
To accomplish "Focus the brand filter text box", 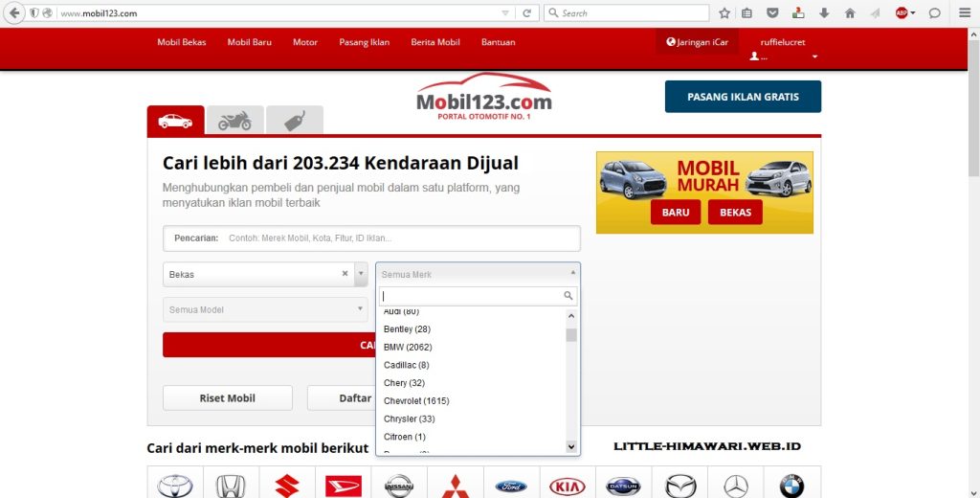I will tap(479, 296).
